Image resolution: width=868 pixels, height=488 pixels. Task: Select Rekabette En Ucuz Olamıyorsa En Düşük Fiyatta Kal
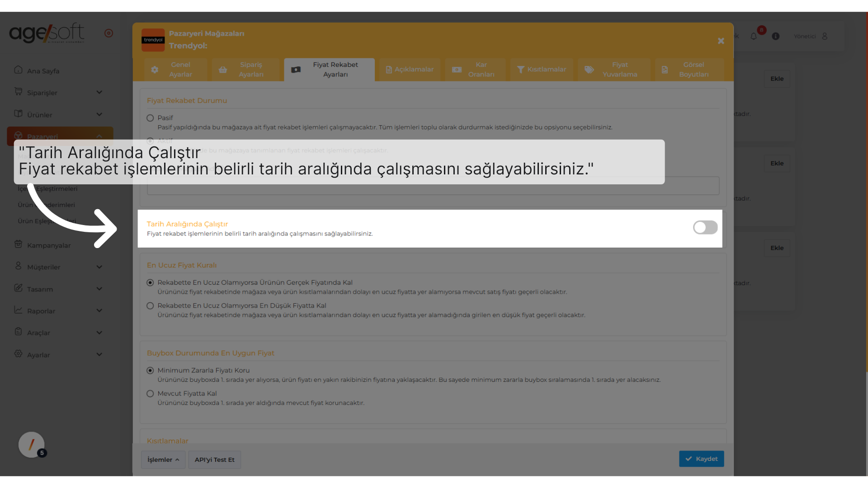pyautogui.click(x=150, y=306)
